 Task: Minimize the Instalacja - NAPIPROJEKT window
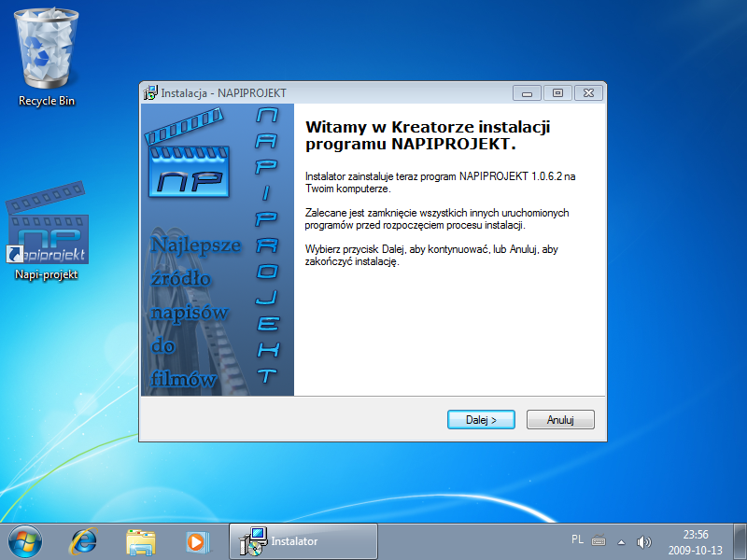point(527,92)
